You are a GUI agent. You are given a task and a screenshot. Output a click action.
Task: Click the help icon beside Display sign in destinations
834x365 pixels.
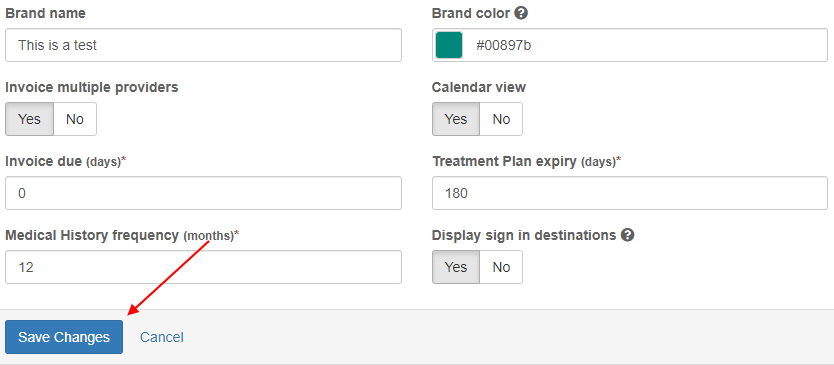(x=628, y=235)
